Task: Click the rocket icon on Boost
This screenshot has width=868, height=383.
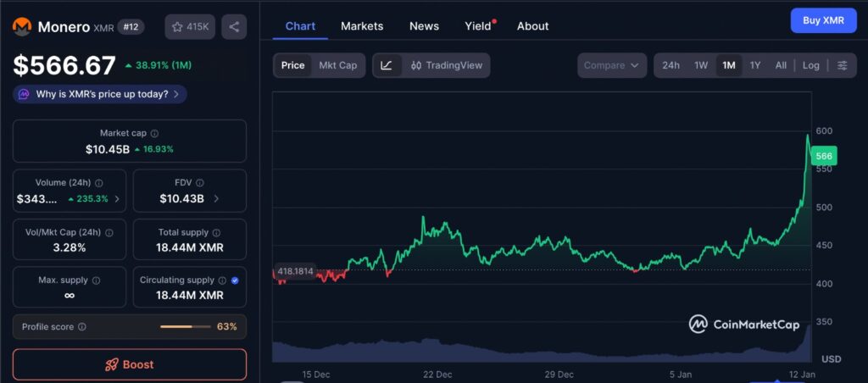Action: pos(111,364)
